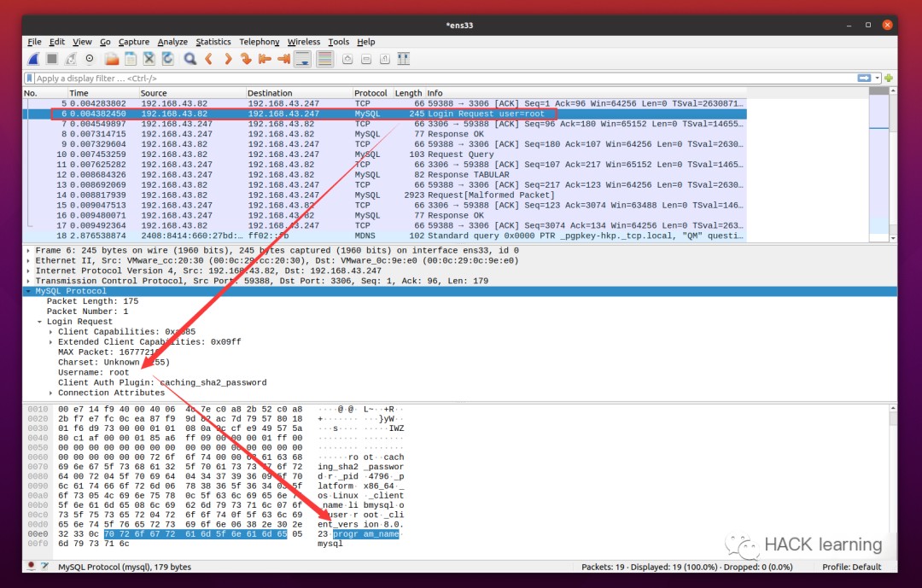The image size is (922, 588).
Task: Reset text to normal size
Action: [385, 59]
